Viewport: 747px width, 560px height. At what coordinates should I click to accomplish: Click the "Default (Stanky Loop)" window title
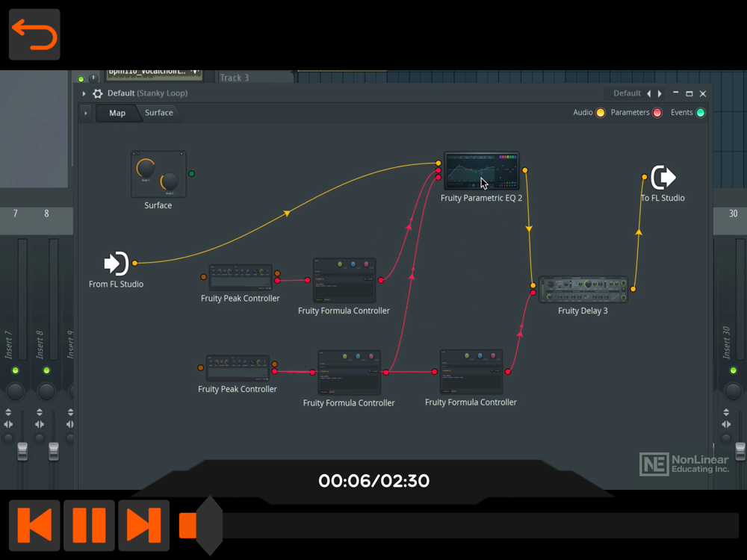[147, 93]
